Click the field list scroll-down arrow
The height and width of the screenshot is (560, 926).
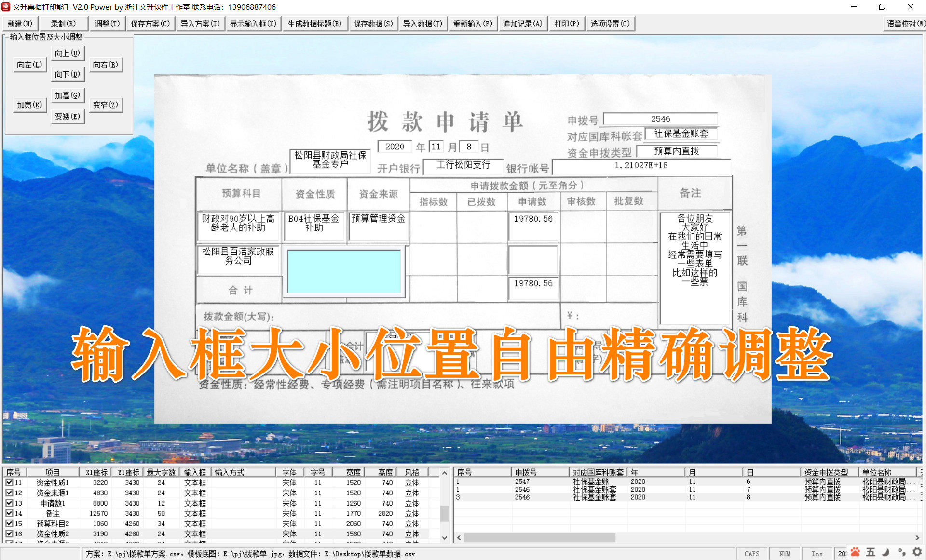click(445, 537)
